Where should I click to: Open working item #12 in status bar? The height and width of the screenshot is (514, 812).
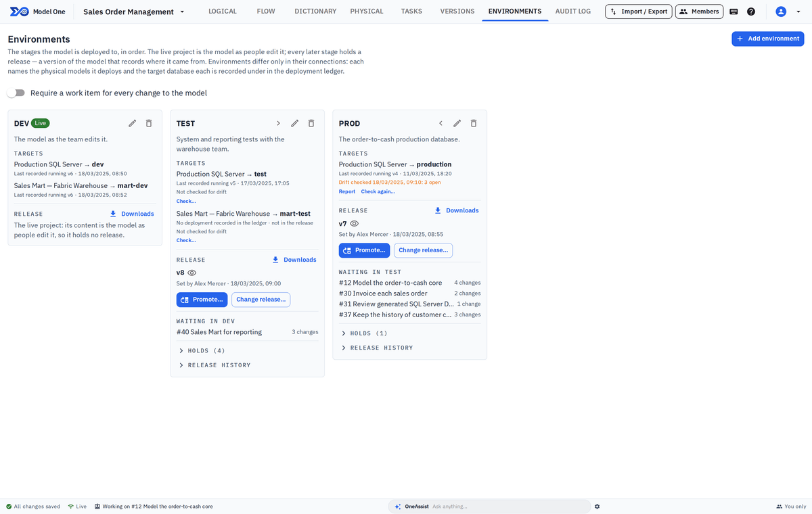pos(154,506)
